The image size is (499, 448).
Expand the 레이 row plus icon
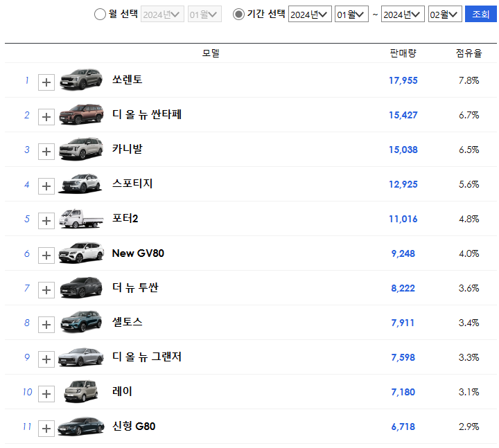[46, 394]
